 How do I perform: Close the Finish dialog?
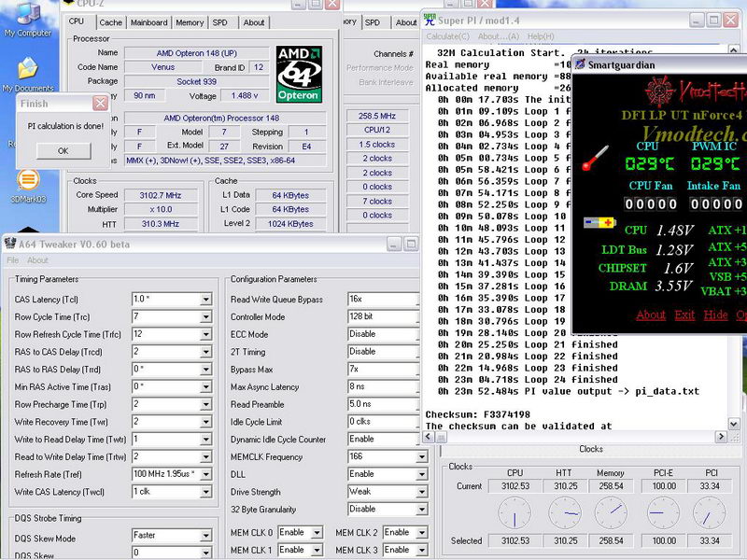(100, 104)
